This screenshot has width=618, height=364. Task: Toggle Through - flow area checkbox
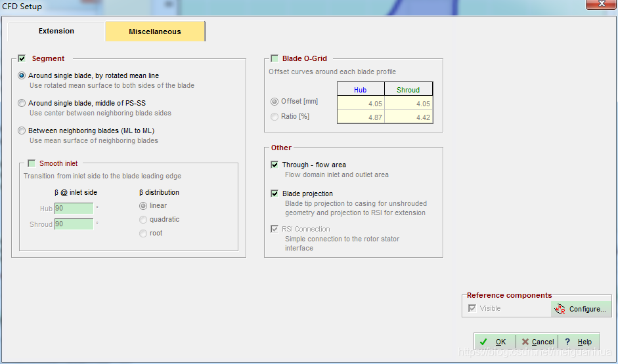coord(275,165)
